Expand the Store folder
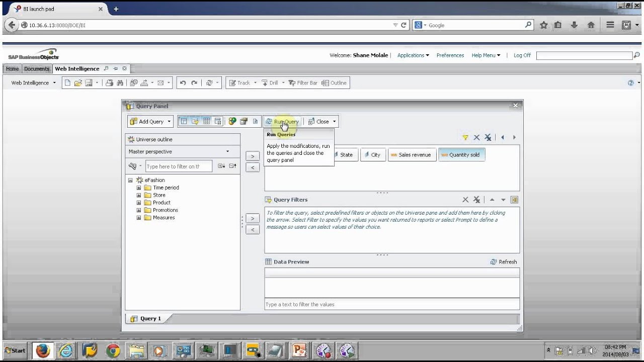 pyautogui.click(x=139, y=195)
